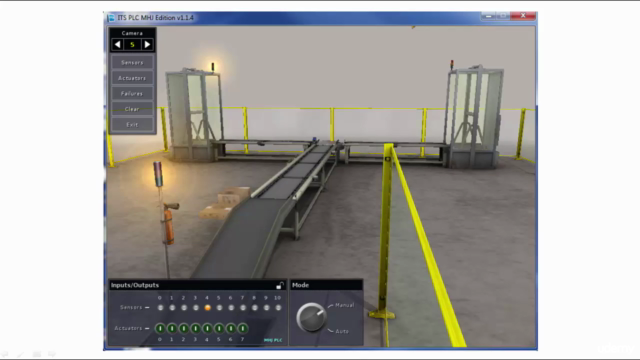Open the Sensors overlay
Viewport: 640px width, 360px height.
[x=132, y=62]
